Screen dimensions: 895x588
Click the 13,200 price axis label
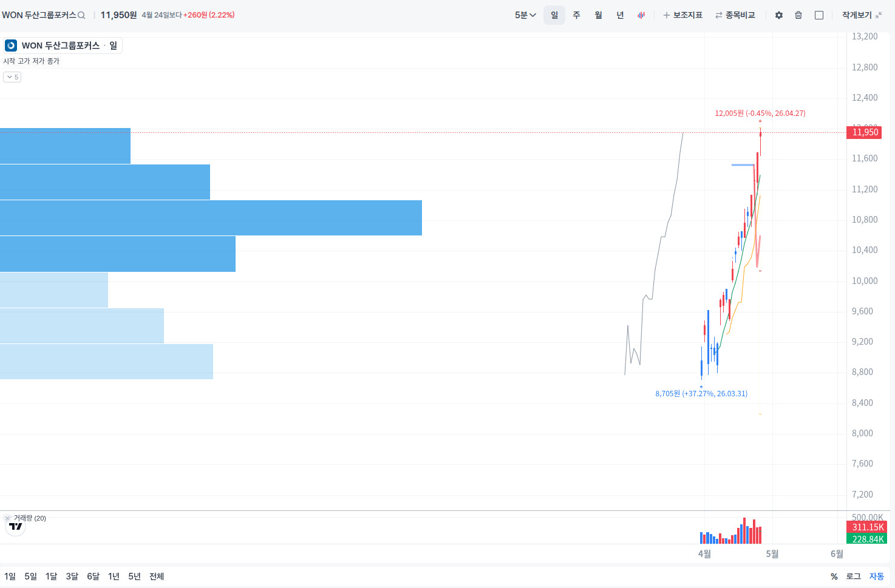pos(865,36)
